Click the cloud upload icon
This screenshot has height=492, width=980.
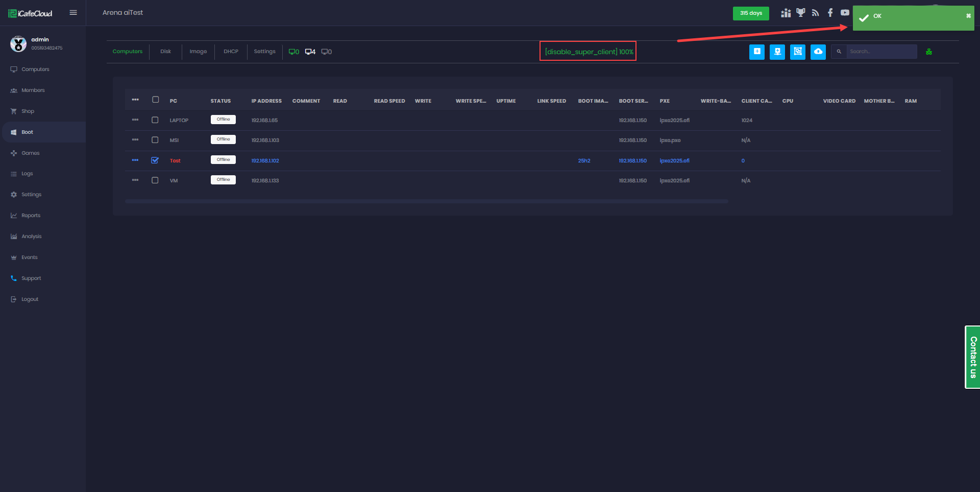point(818,52)
